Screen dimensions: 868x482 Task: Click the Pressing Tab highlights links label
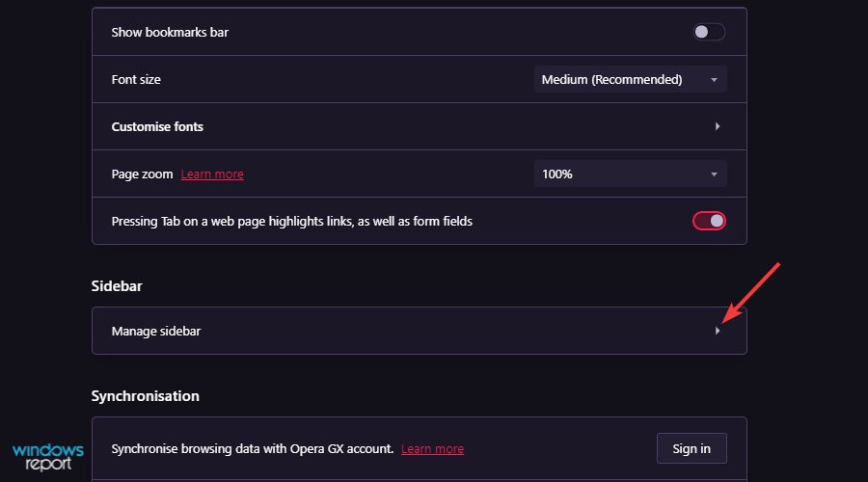pos(291,222)
